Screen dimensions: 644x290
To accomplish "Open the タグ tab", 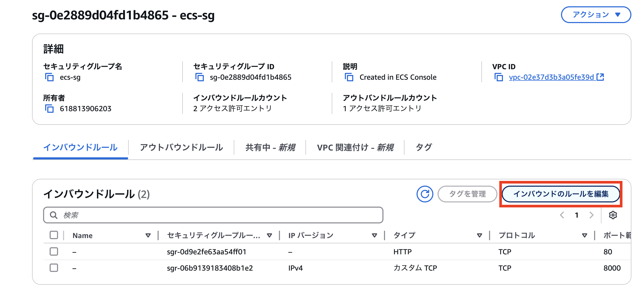I will pyautogui.click(x=423, y=147).
